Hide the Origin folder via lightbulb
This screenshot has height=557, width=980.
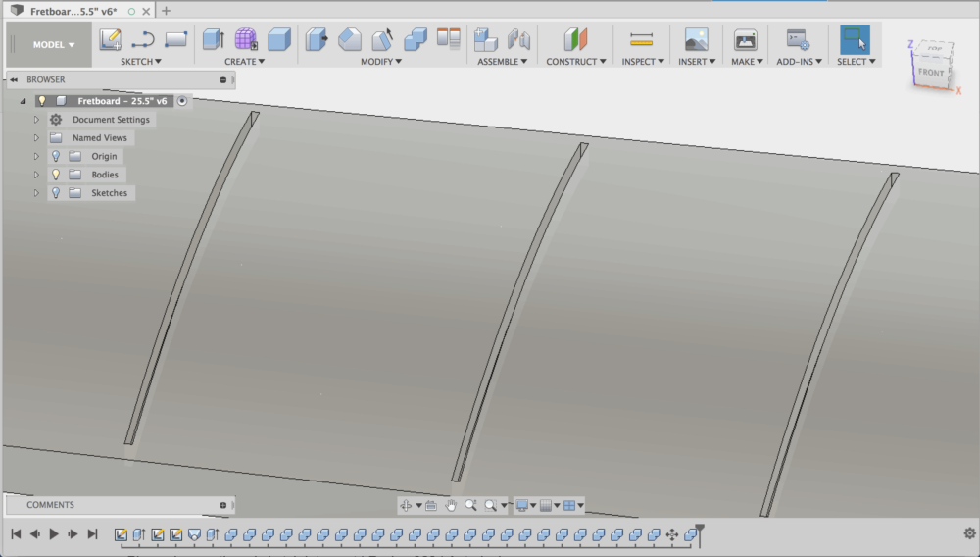tap(56, 156)
